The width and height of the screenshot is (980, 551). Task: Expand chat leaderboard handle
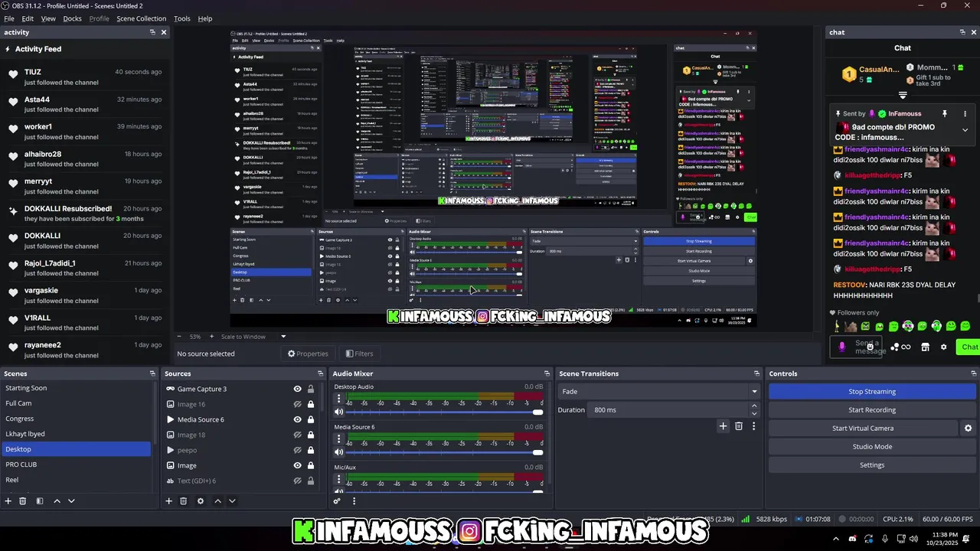click(903, 96)
